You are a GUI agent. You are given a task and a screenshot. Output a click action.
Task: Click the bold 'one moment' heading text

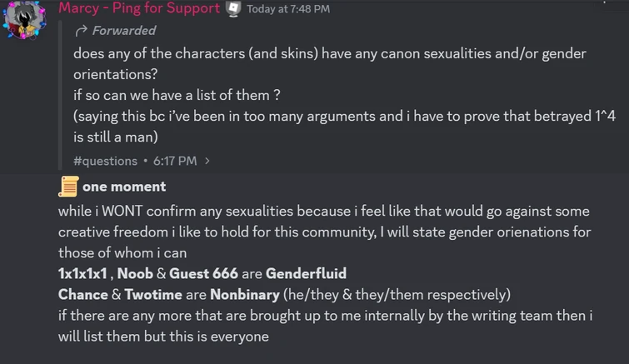pyautogui.click(x=124, y=187)
